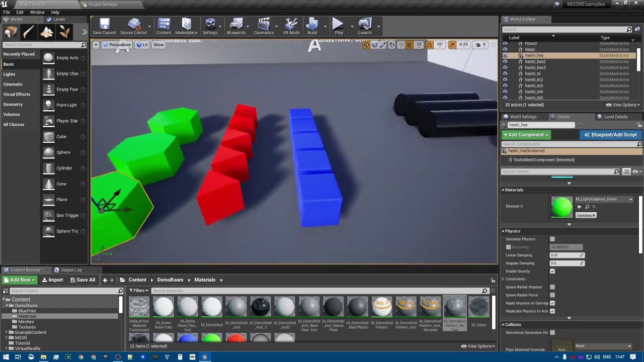Viewport: 644px width, 362px height.
Task: Collapse the Materials section
Action: point(503,190)
